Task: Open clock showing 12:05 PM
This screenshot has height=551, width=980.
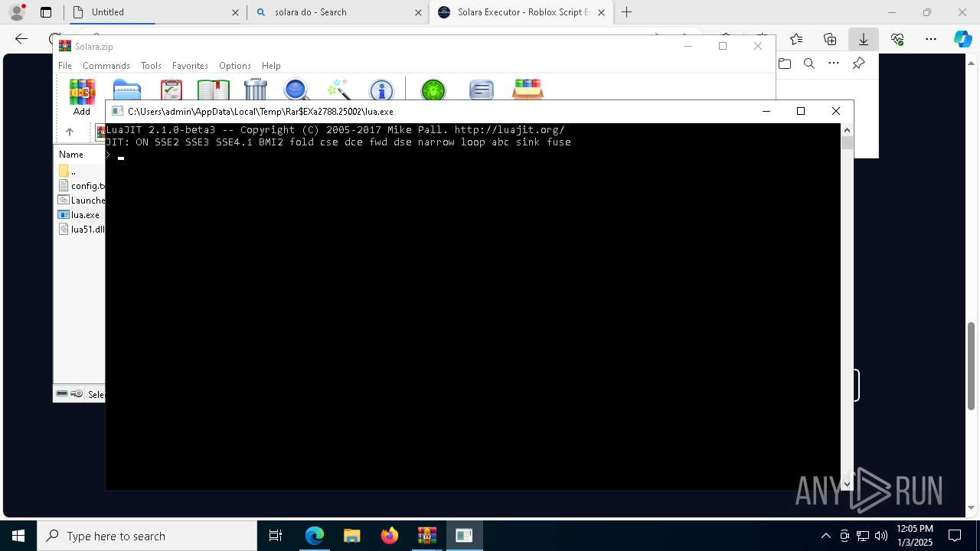Action: coord(915,536)
